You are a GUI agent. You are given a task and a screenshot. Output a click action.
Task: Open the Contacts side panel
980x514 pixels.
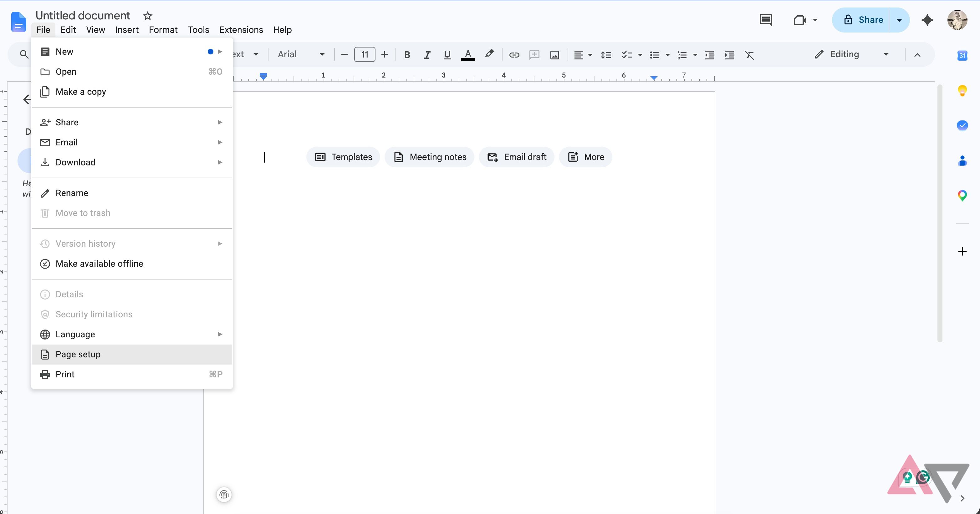[x=962, y=160]
